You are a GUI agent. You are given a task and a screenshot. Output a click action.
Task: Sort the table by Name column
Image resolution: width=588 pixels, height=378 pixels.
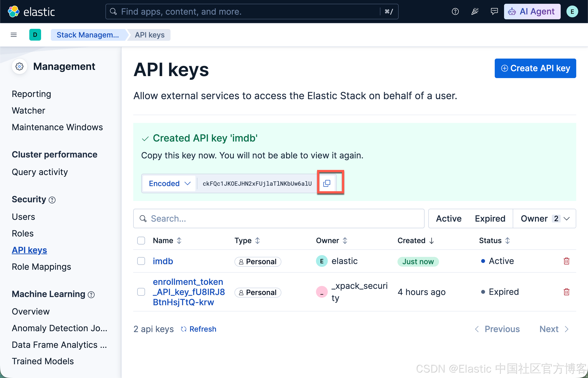point(167,240)
